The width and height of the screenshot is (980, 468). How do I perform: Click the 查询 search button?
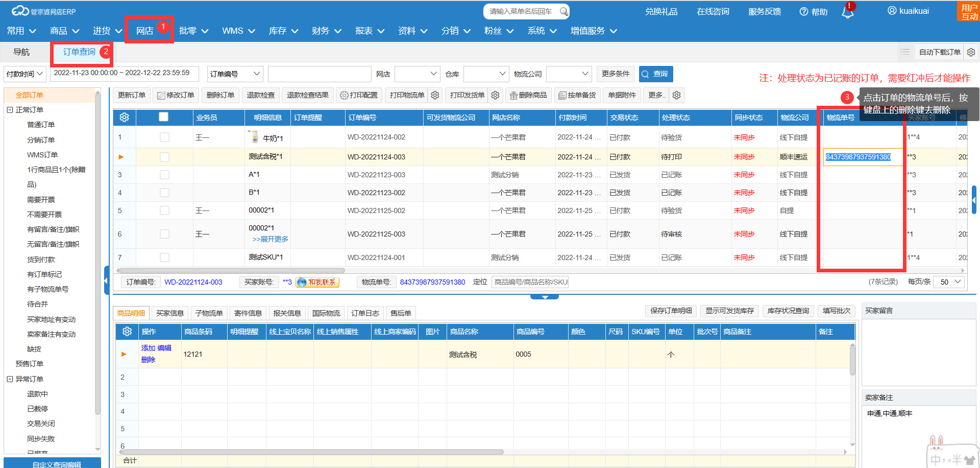pos(655,74)
